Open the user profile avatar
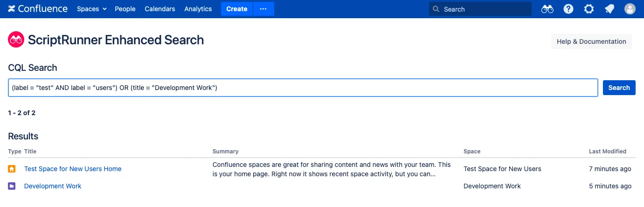The height and width of the screenshot is (207, 644). click(630, 9)
